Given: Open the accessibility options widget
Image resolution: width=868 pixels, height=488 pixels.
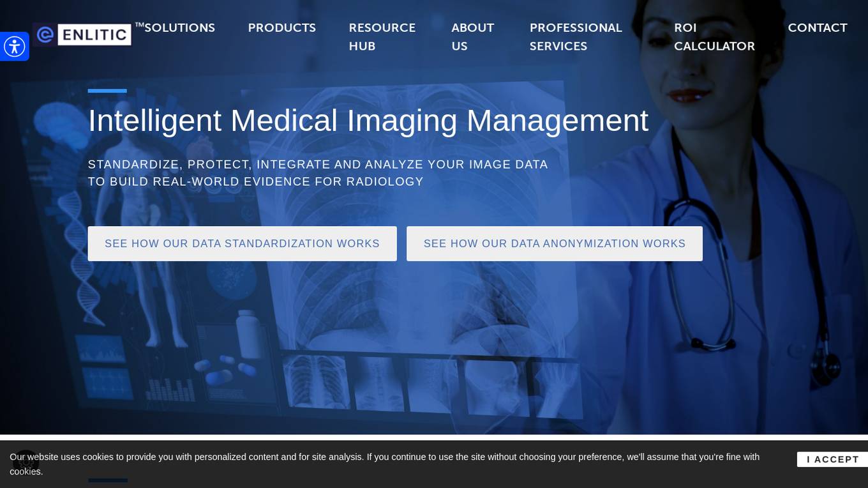Looking at the screenshot, I should coord(14,47).
